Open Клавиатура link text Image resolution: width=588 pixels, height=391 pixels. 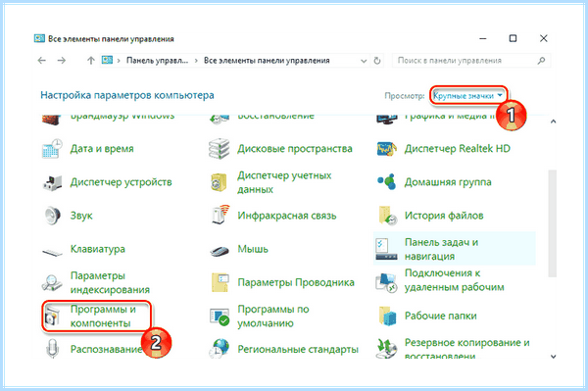[98, 249]
